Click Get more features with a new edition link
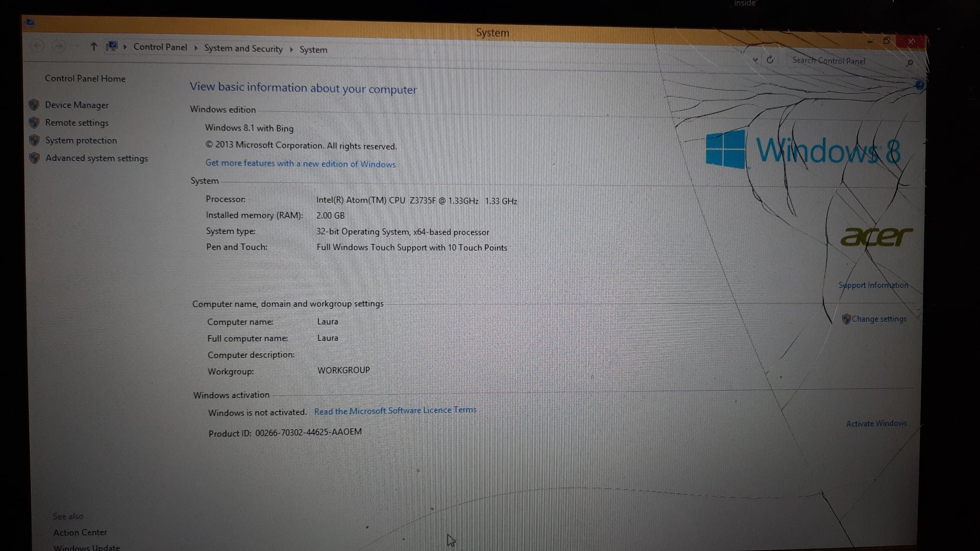This screenshot has width=980, height=551. tap(300, 164)
